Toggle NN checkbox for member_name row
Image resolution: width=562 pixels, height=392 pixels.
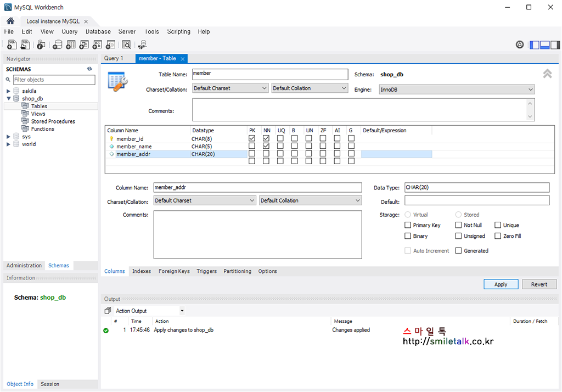[x=266, y=146]
